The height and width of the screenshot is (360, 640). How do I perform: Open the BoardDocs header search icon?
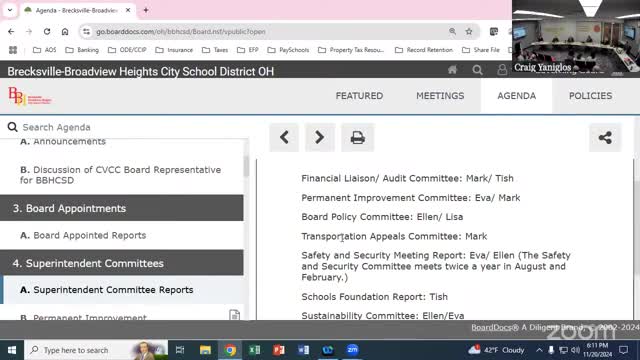pos(477,70)
